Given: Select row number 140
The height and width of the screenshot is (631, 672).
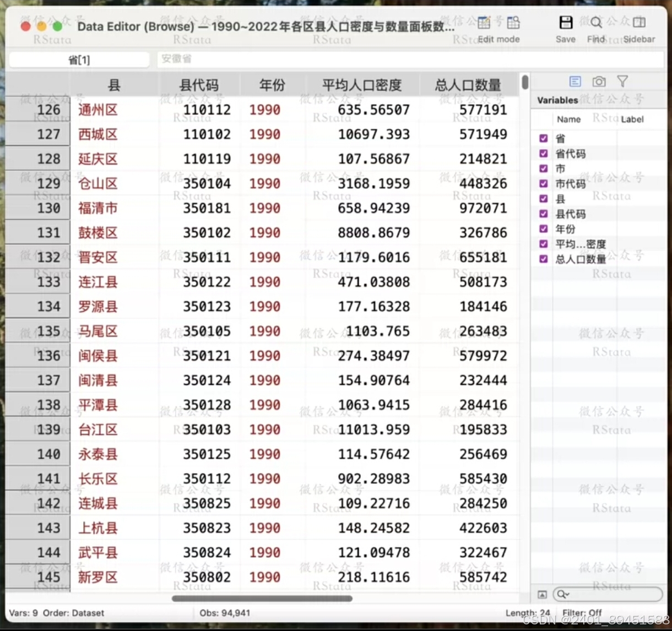Looking at the screenshot, I should [38, 454].
